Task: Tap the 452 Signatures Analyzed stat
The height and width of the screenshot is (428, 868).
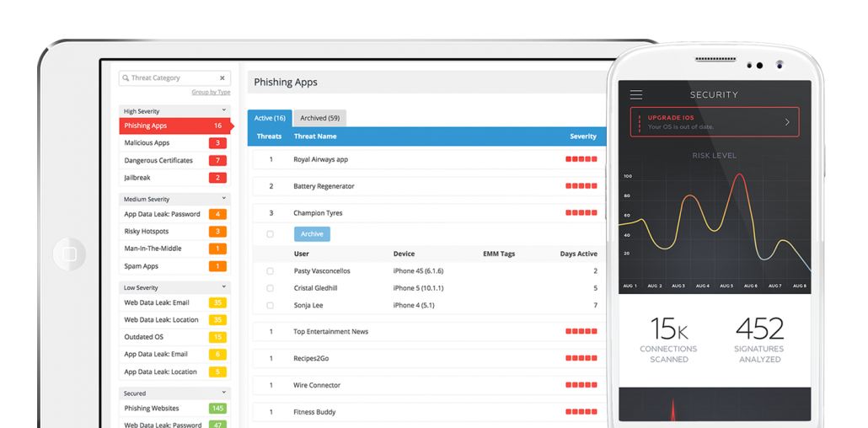Action: pos(759,340)
